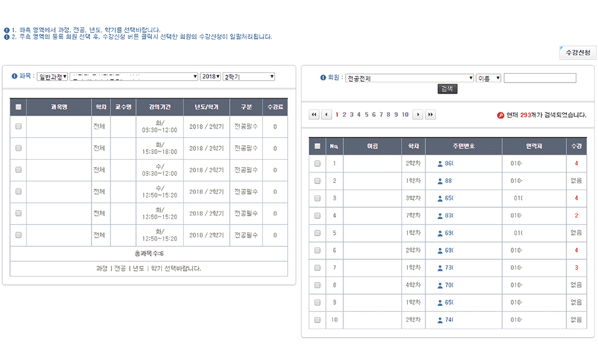Go to previous page arrow
Image resolution: width=598 pixels, height=364 pixels.
(x=326, y=115)
